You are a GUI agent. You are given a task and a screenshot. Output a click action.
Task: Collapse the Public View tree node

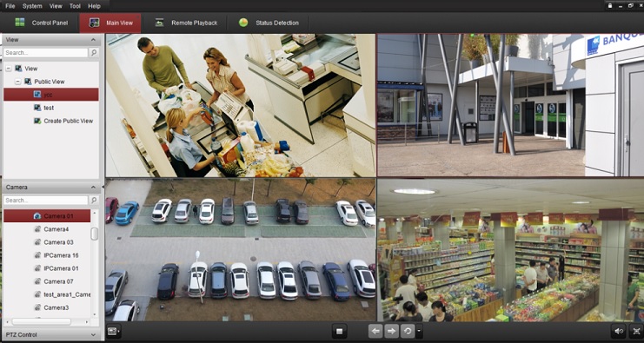[x=17, y=82]
